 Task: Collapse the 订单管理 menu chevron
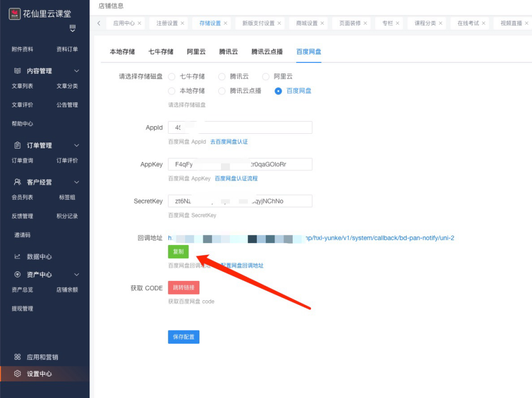[x=77, y=145]
